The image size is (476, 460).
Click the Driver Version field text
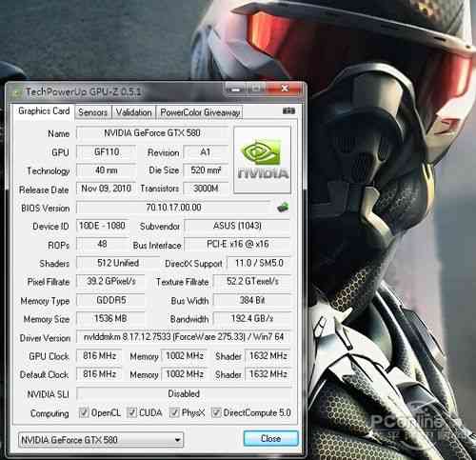(184, 337)
